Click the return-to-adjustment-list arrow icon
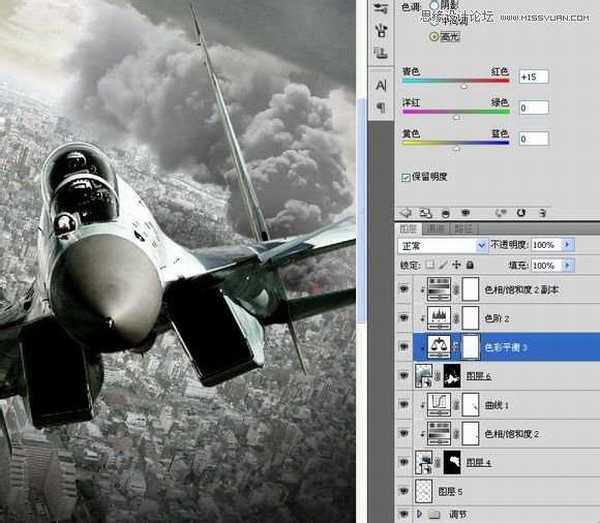 coord(407,213)
